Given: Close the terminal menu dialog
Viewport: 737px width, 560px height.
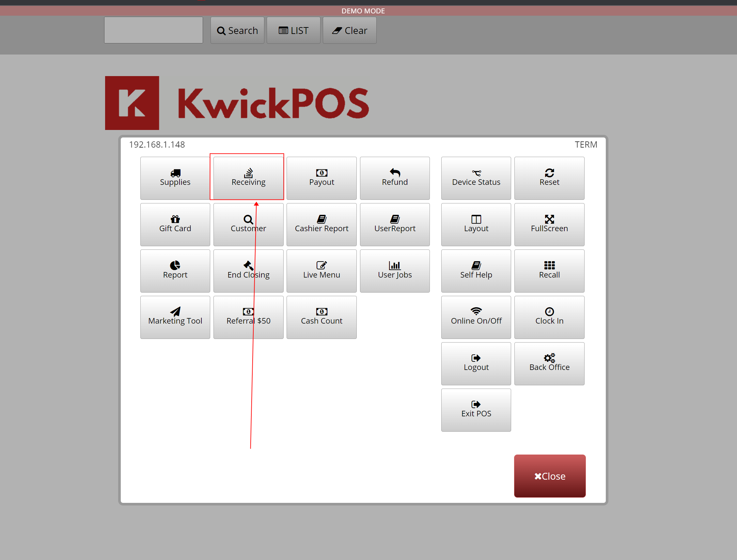Looking at the screenshot, I should [550, 476].
